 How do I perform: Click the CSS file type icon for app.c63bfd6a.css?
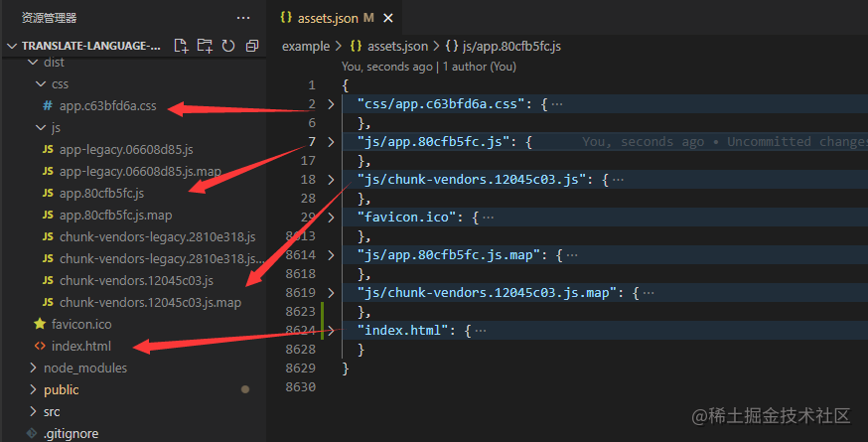pos(48,106)
